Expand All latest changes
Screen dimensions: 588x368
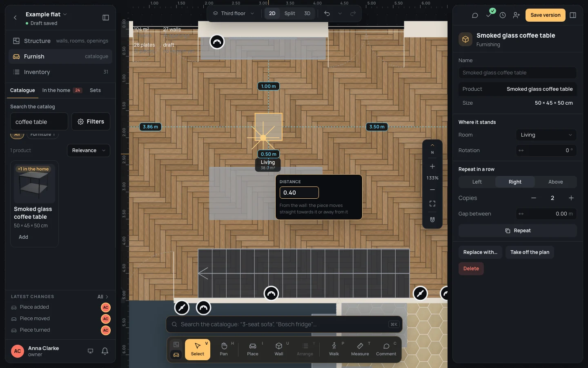[x=103, y=297]
